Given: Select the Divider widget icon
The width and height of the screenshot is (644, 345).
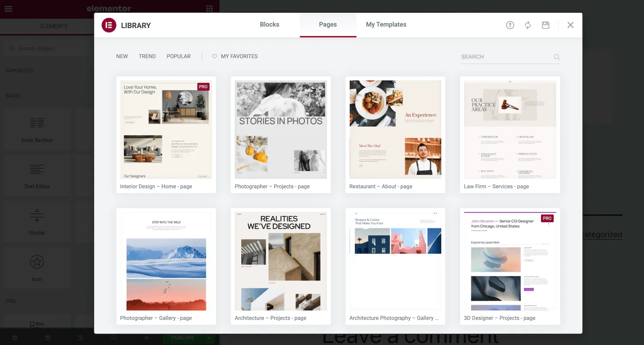Looking at the screenshot, I should tap(37, 216).
